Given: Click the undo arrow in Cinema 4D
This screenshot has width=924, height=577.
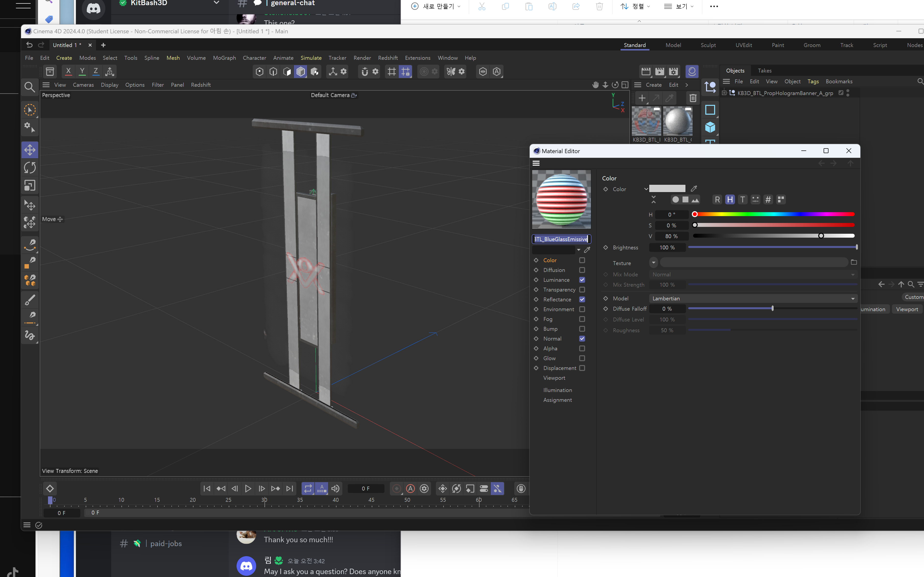Looking at the screenshot, I should pos(29,45).
